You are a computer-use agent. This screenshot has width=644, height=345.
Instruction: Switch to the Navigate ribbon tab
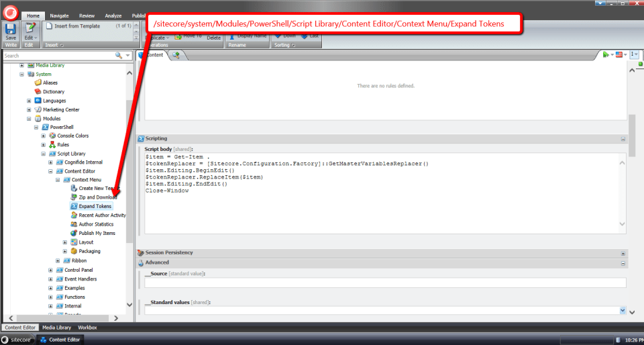59,15
